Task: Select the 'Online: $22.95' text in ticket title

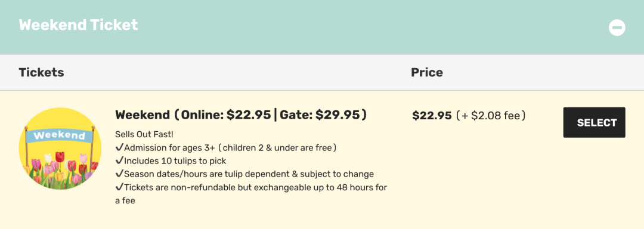Action: [x=226, y=115]
